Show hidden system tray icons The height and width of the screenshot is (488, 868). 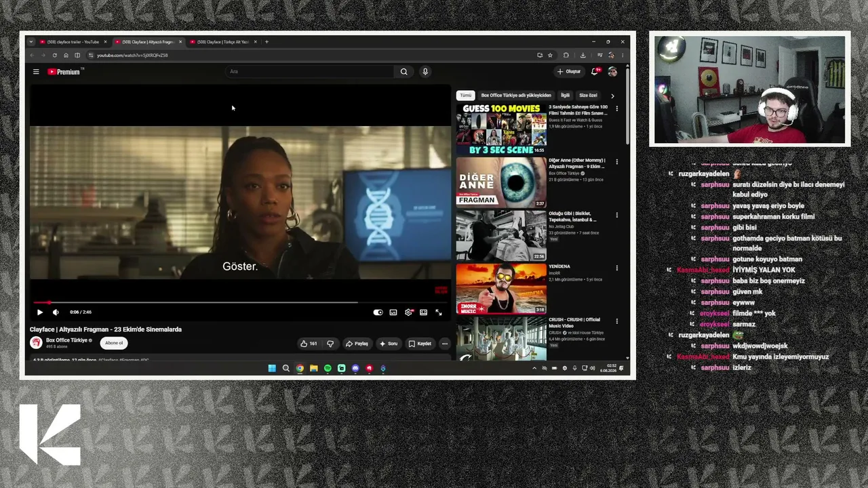click(534, 369)
